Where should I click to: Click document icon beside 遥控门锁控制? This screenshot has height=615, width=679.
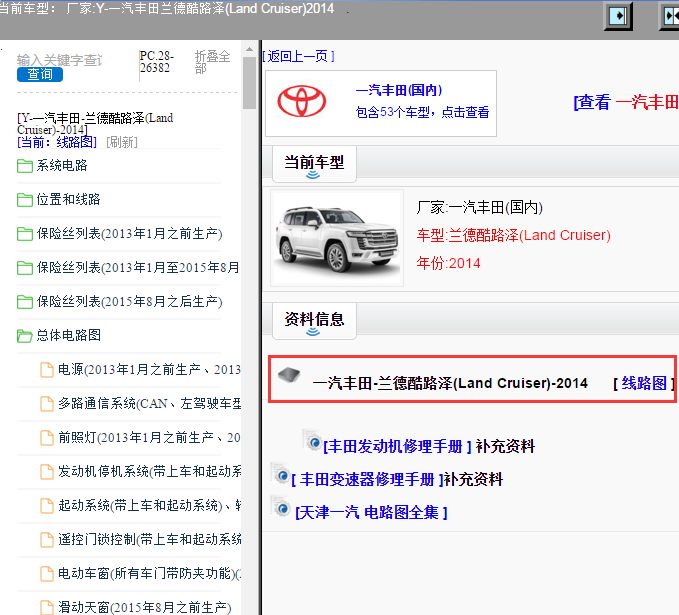tap(47, 540)
